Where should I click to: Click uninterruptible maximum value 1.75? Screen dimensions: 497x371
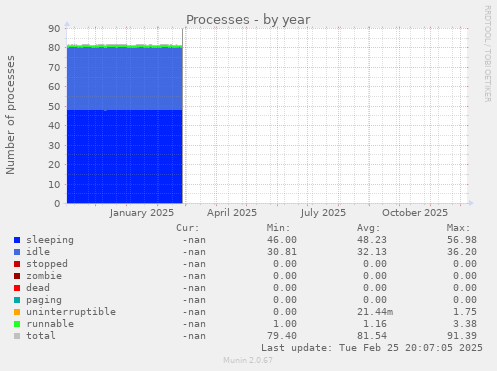click(465, 312)
